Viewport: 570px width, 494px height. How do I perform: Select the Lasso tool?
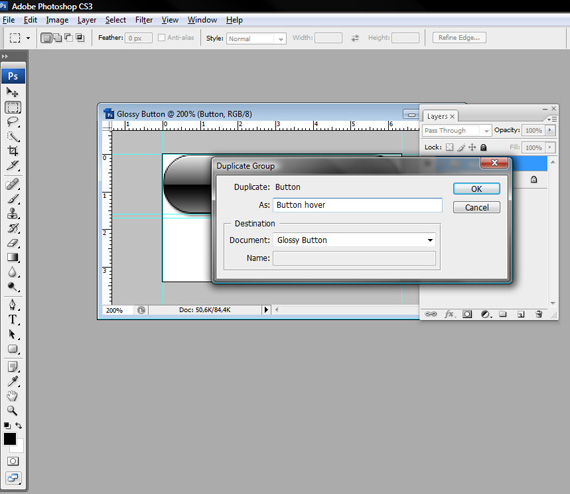[13, 122]
